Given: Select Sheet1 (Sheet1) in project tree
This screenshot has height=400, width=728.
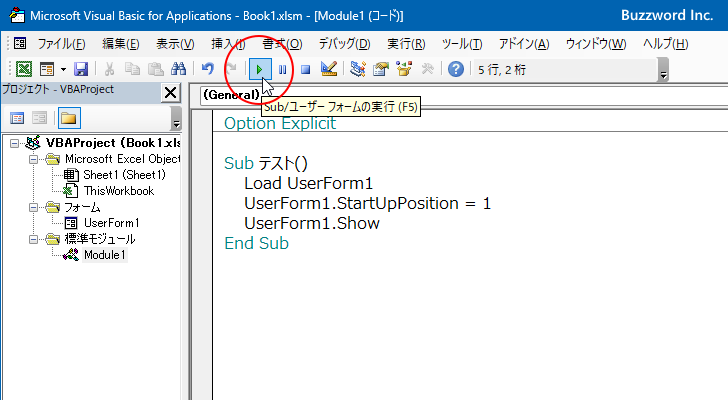Looking at the screenshot, I should click(124, 175).
